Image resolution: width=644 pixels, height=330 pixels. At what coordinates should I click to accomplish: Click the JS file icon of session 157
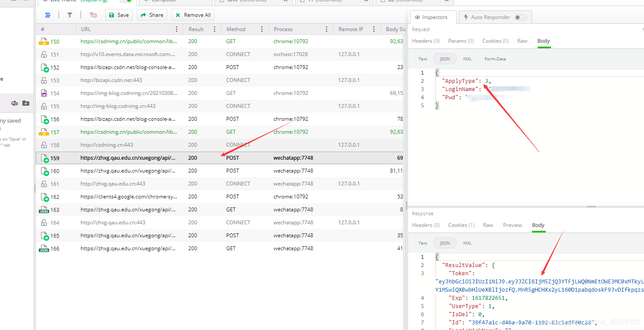[44, 132]
